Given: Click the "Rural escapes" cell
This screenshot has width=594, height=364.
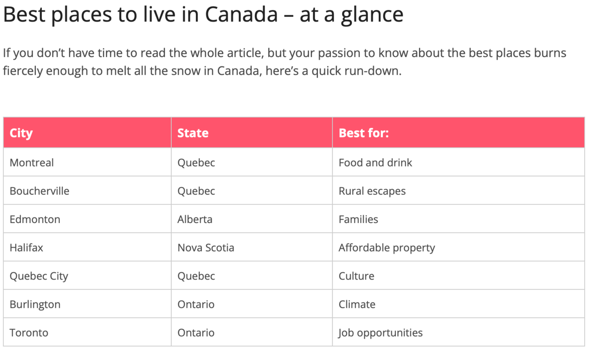Looking at the screenshot, I should pos(372,191).
